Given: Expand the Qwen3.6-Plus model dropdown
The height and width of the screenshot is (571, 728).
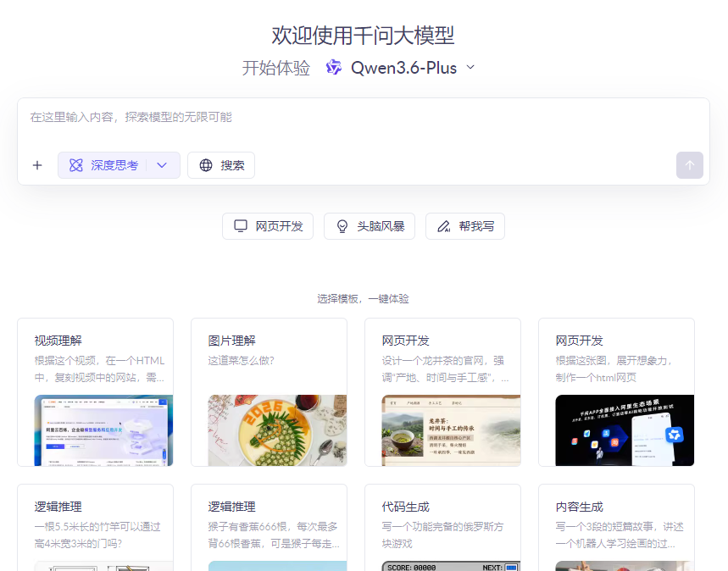Looking at the screenshot, I should coord(470,68).
